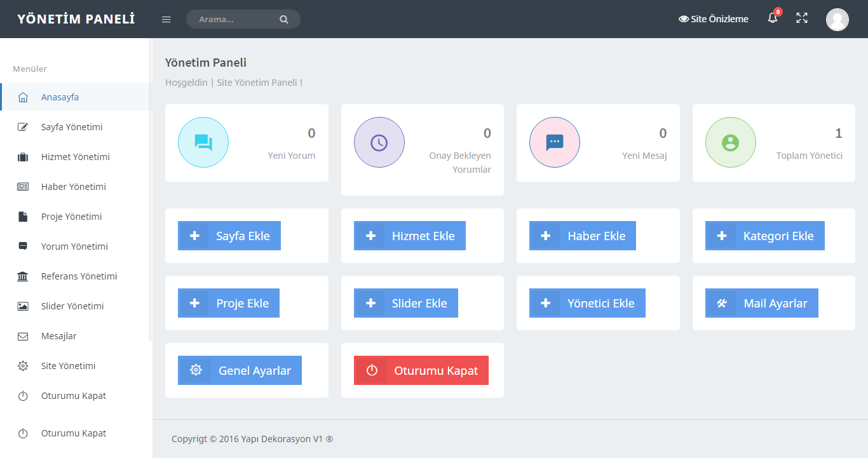Click the Mesajlar envelope icon
This screenshot has width=868, height=458.
coord(23,336)
